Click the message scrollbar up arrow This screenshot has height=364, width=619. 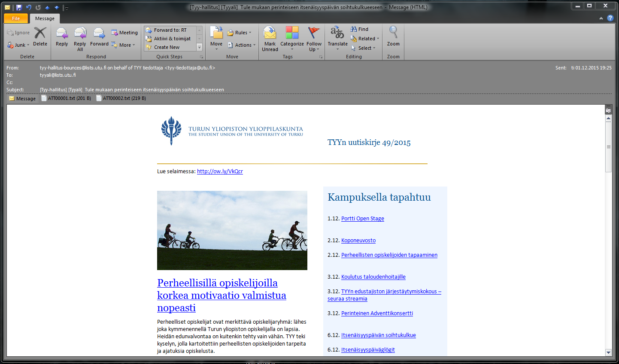(608, 118)
